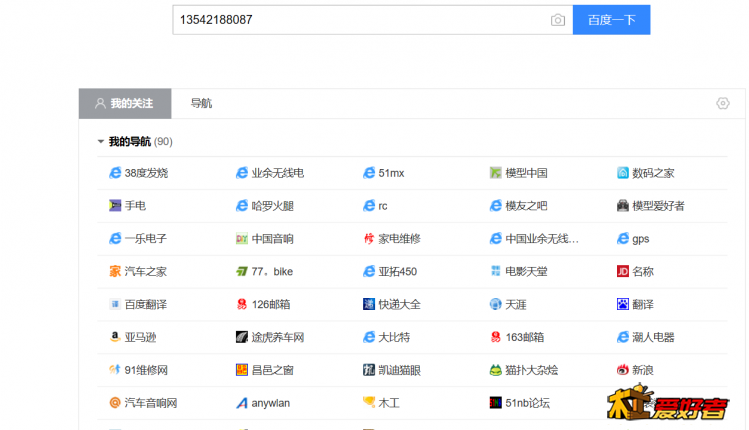Open the rc link
749x430 pixels.
pos(383,206)
